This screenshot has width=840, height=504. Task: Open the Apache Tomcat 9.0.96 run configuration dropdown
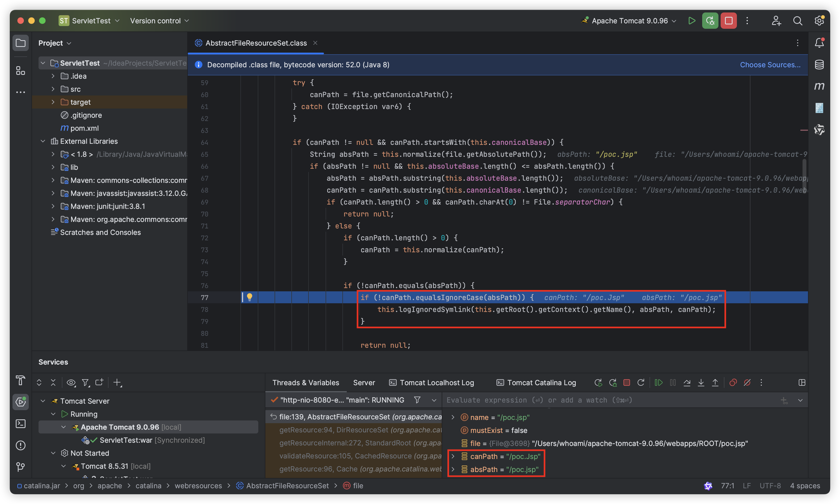click(629, 21)
